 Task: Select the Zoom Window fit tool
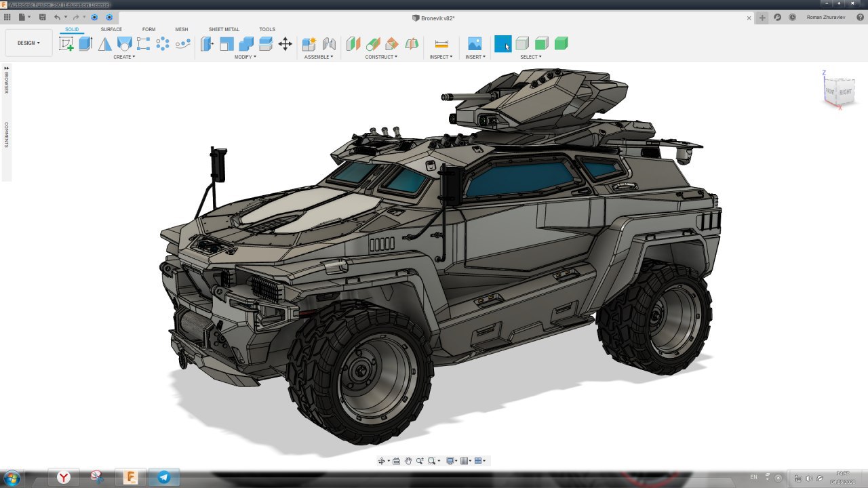[433, 461]
